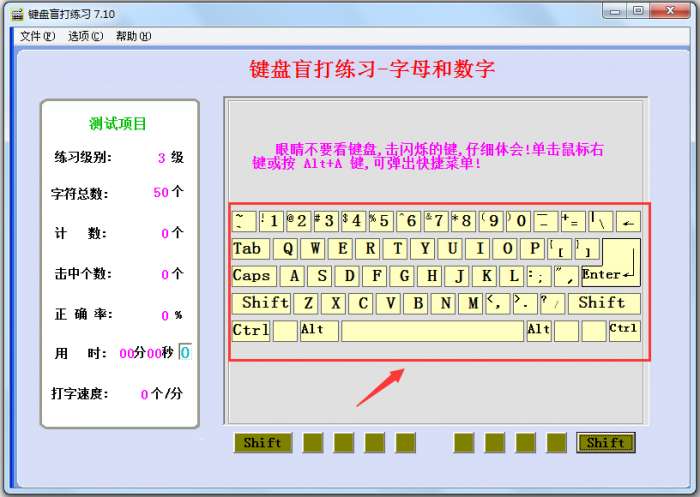Click the right Ctrl key
The image size is (700, 497).
coord(625,331)
